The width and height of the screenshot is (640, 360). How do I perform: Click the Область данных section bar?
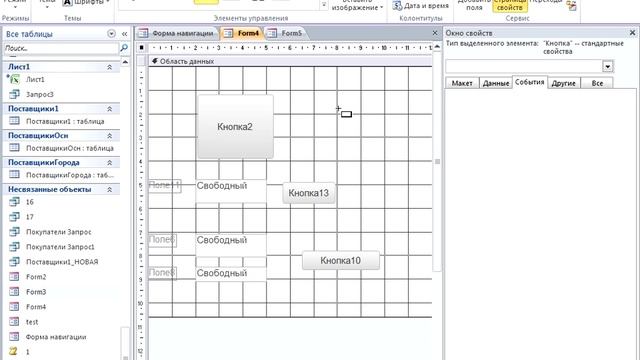click(x=290, y=61)
